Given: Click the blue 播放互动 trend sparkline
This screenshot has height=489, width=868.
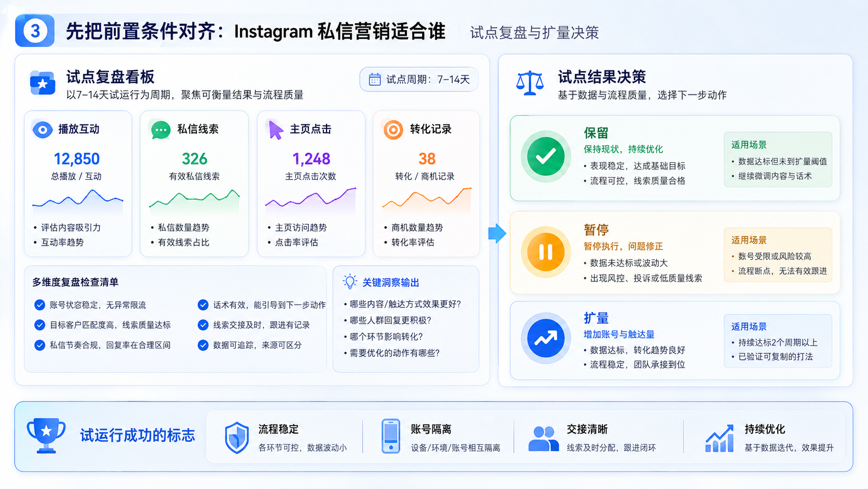Looking at the screenshot, I should tap(78, 201).
